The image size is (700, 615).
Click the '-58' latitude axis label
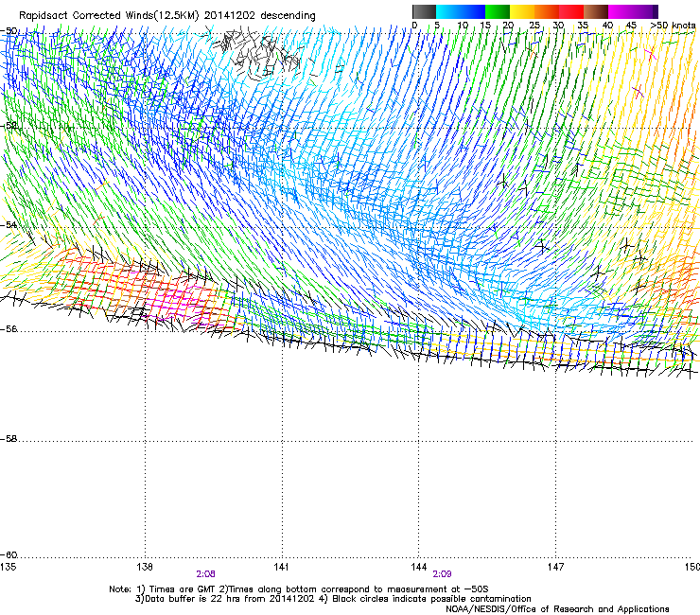tap(9, 439)
